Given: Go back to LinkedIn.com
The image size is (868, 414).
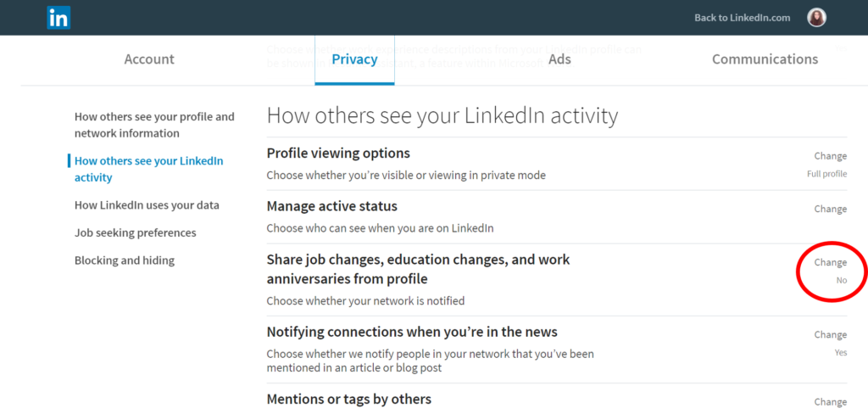Looking at the screenshot, I should pos(742,18).
